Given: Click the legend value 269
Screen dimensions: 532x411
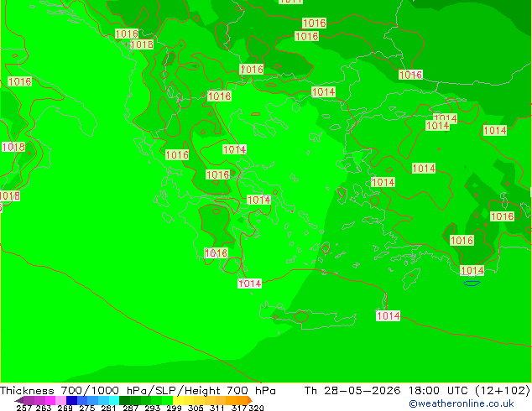Looking at the screenshot, I should point(65,408).
